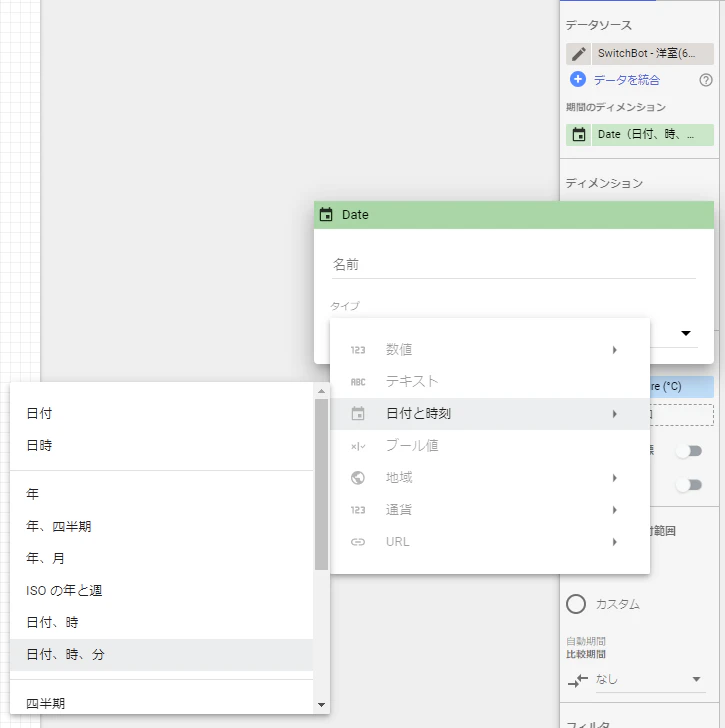Click Date（日付、時 dimension chip

pyautogui.click(x=653, y=135)
